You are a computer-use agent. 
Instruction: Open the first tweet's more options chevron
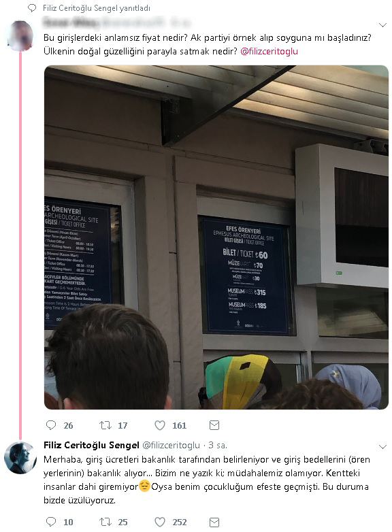pyautogui.click(x=382, y=25)
